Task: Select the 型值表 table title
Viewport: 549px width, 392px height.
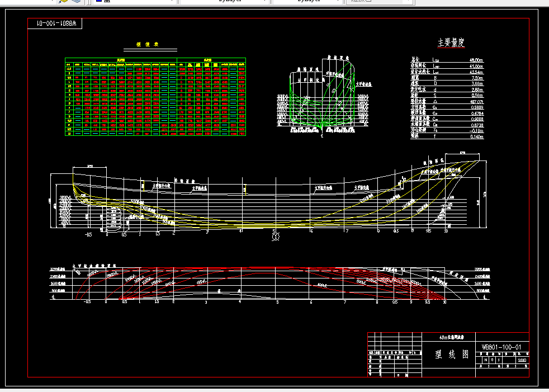Action: [x=148, y=45]
